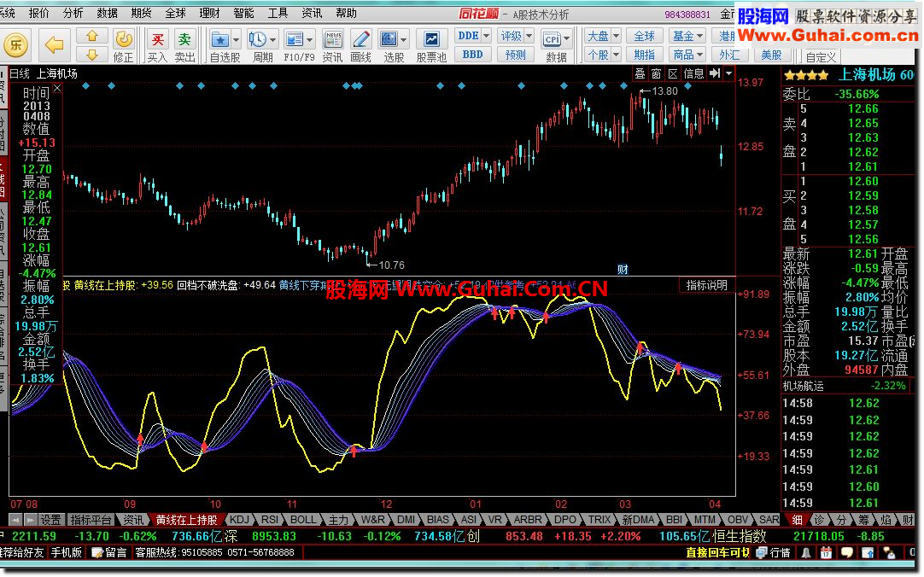This screenshot has width=924, height=577.
Task: Open the 基金 dropdown button
Action: (x=688, y=36)
